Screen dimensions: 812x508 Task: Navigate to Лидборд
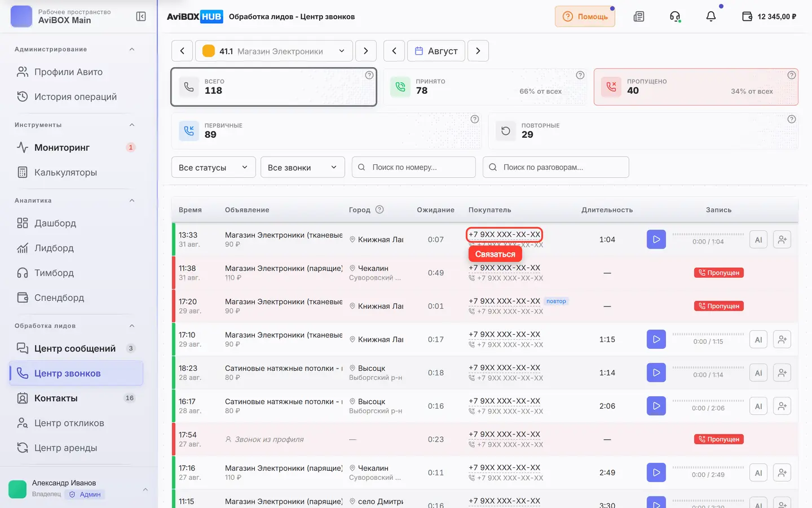point(76,248)
